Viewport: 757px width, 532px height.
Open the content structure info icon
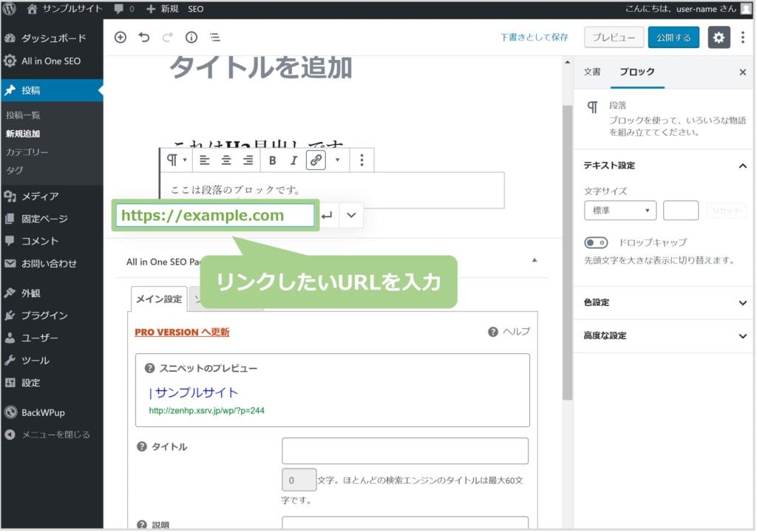click(x=191, y=38)
